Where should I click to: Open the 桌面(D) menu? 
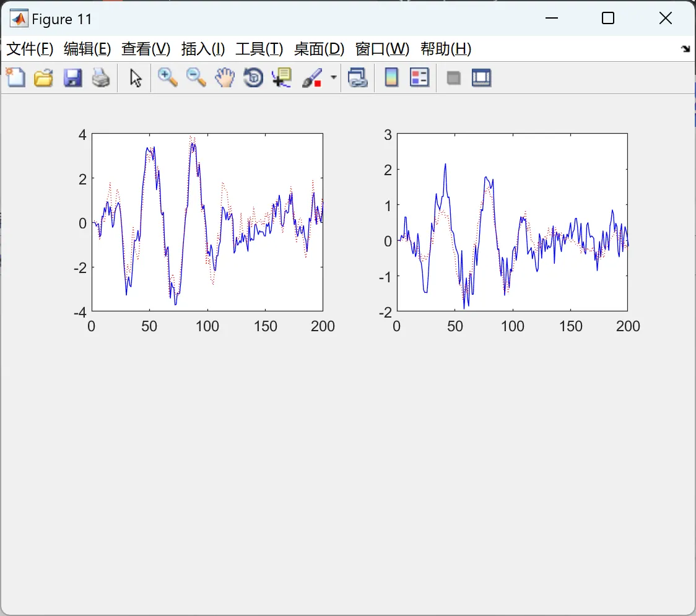point(319,49)
